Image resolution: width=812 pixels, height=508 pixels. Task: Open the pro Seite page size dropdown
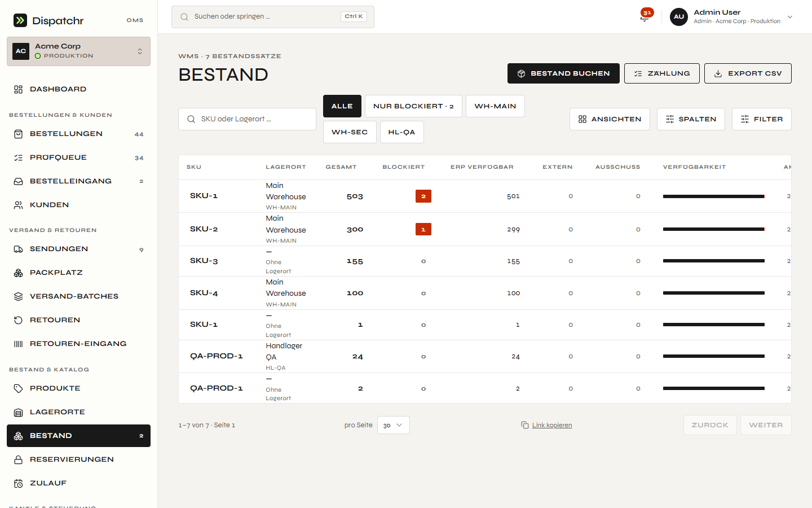pos(393,425)
